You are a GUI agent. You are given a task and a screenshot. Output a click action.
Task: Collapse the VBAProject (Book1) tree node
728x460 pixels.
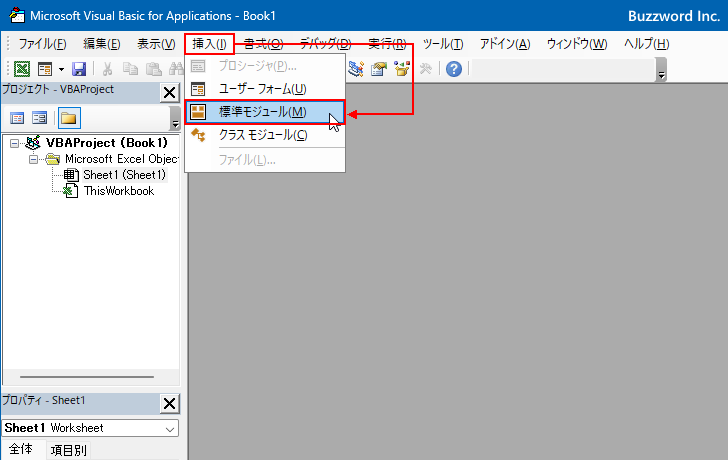tap(14, 143)
